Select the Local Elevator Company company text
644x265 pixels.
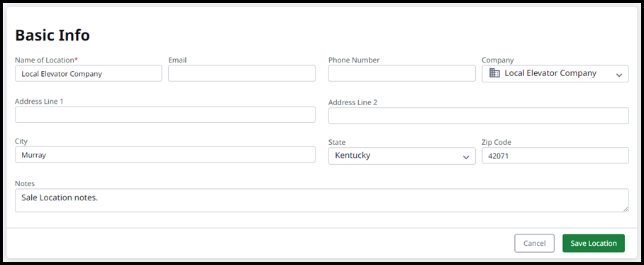pos(550,73)
